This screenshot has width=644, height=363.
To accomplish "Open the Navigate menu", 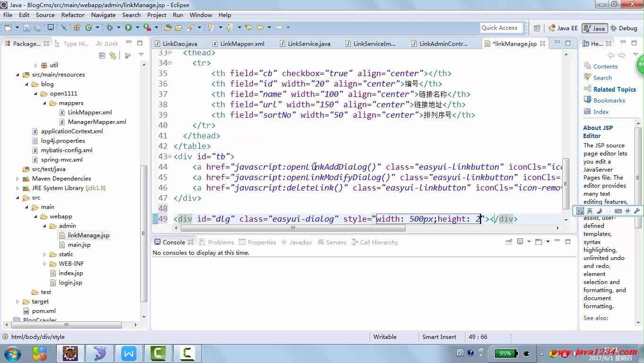I will (x=103, y=15).
